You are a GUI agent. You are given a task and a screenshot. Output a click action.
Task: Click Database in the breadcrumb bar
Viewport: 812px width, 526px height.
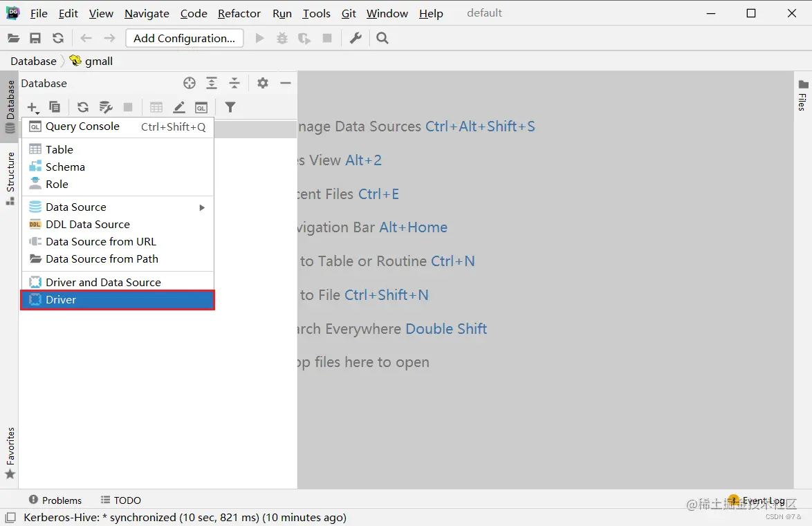[x=34, y=61]
